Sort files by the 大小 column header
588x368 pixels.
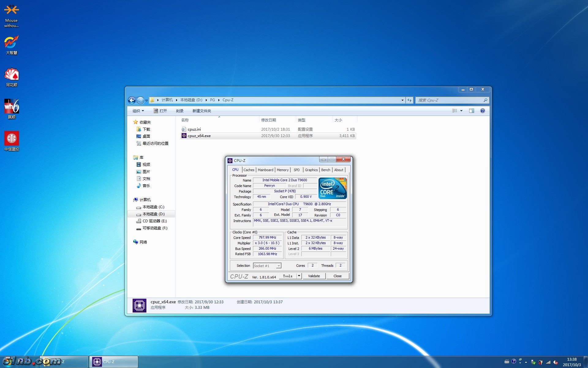click(x=345, y=120)
